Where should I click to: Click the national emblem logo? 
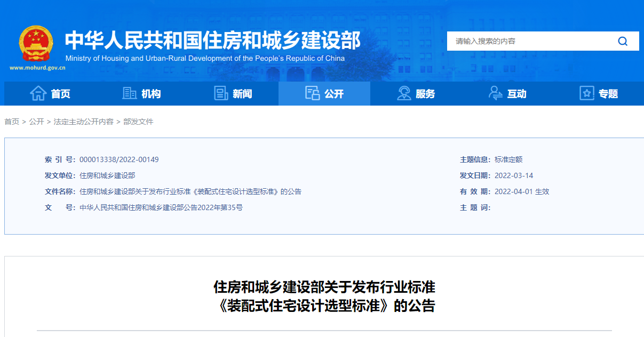tap(36, 43)
